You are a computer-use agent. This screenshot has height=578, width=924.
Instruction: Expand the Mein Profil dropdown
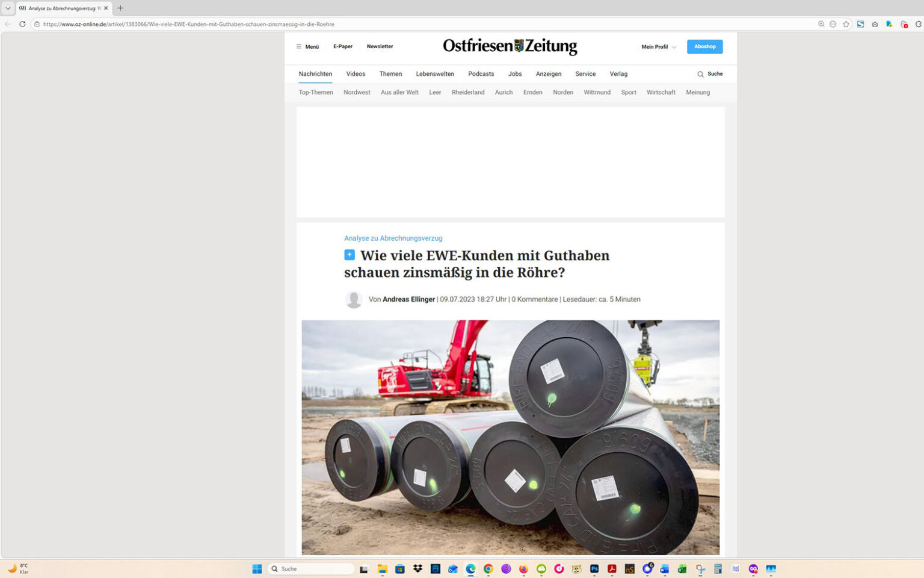(x=658, y=46)
